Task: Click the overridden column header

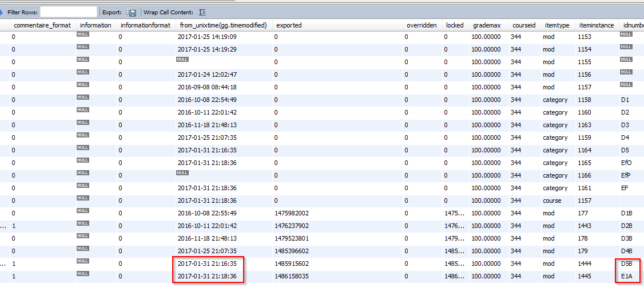Action: pyautogui.click(x=421, y=25)
